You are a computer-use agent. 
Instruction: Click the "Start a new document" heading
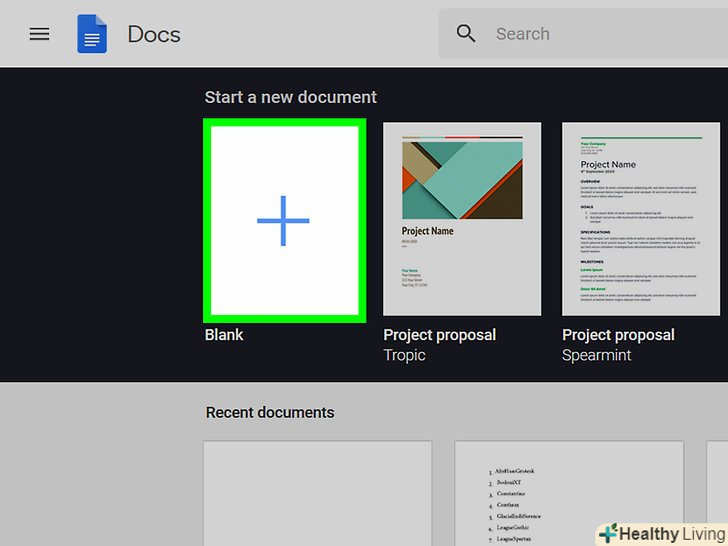click(x=291, y=97)
